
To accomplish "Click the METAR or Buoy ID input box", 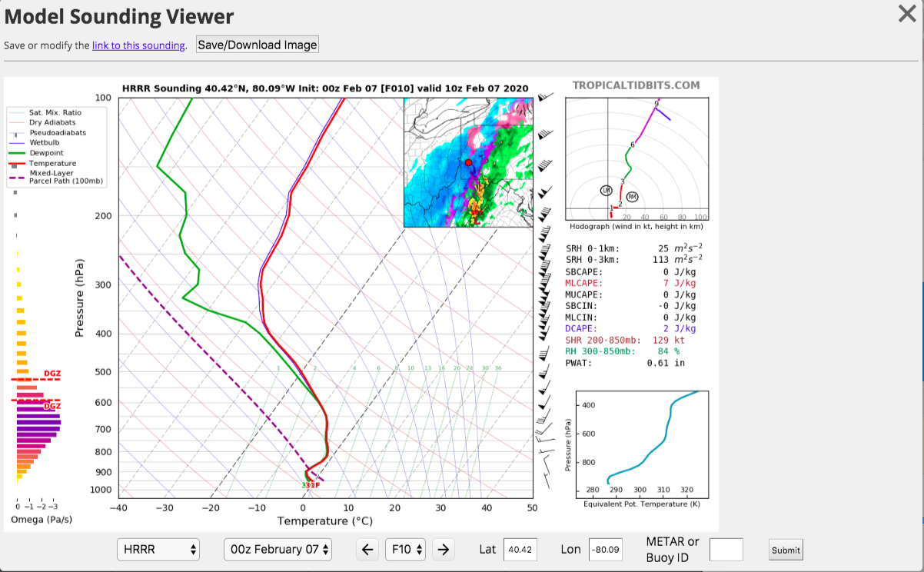I will click(726, 550).
